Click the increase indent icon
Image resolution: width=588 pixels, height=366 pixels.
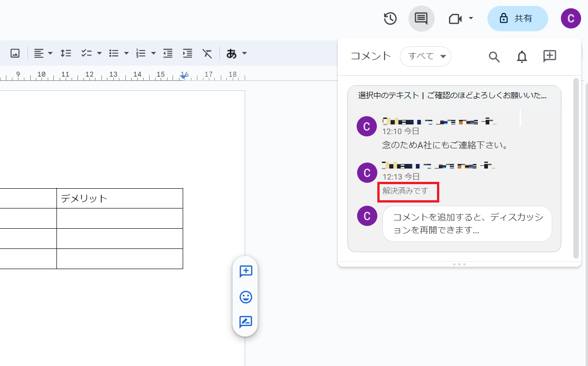(x=187, y=53)
